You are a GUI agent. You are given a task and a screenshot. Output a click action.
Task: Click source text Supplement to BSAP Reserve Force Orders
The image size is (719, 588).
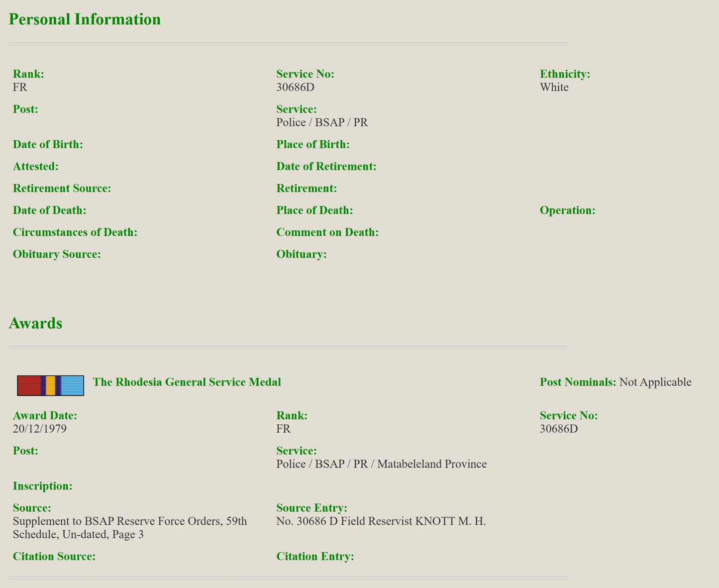pyautogui.click(x=130, y=528)
